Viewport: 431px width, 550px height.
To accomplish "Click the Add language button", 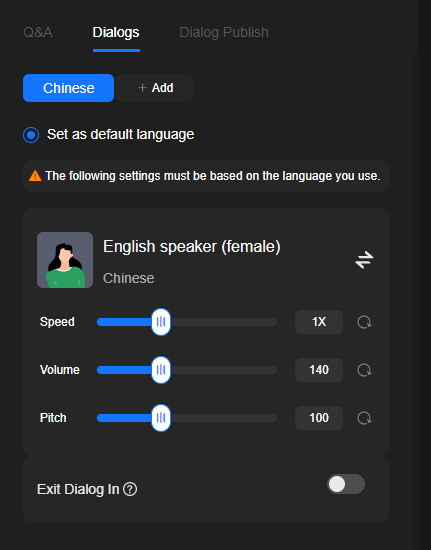I will 155,88.
